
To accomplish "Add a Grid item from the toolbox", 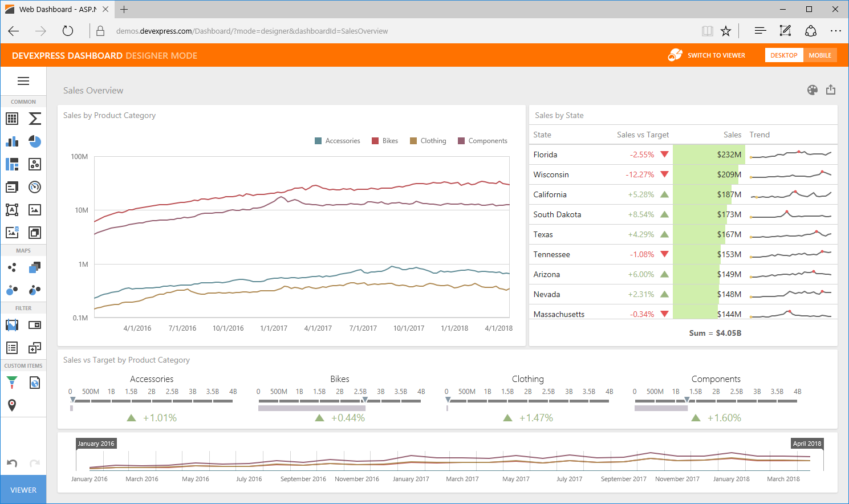I will pos(12,119).
